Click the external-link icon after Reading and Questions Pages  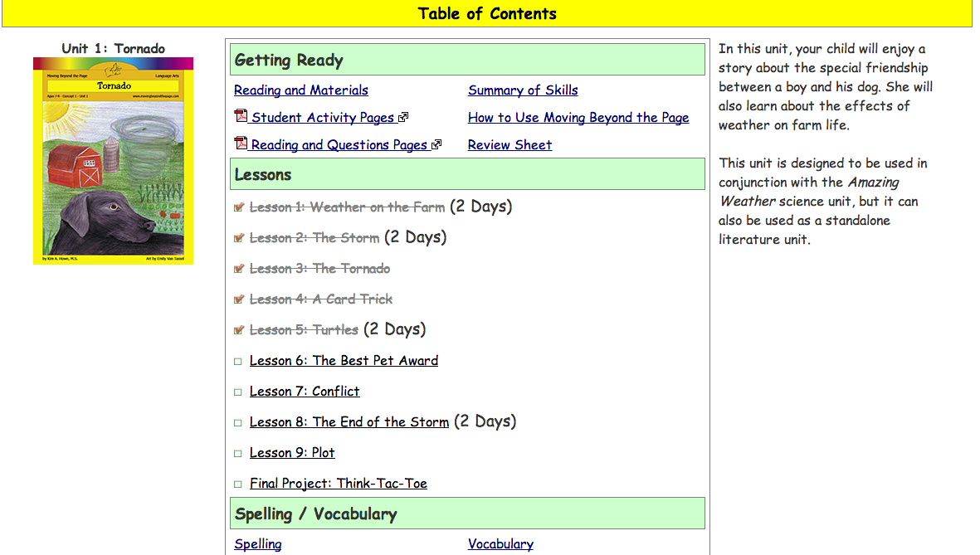click(x=436, y=145)
